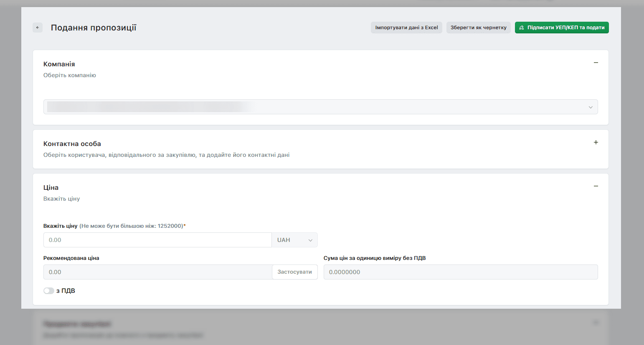Click the Рекомендована ціна label
Image resolution: width=644 pixels, height=345 pixels.
71,258
